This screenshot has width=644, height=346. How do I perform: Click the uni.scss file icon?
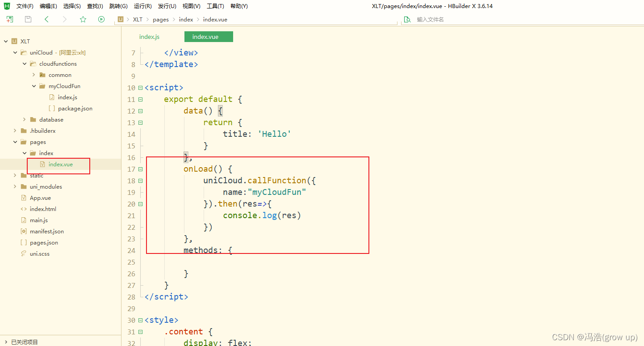click(24, 253)
